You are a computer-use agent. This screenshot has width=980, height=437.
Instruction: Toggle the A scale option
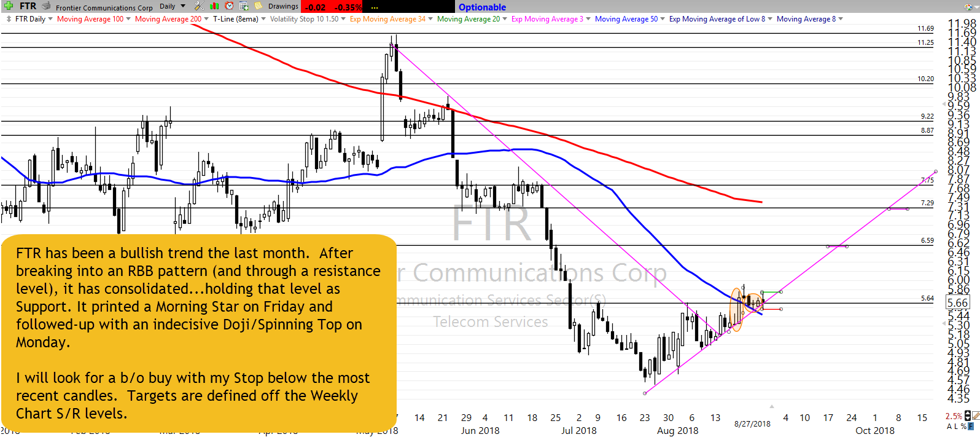pos(949,427)
